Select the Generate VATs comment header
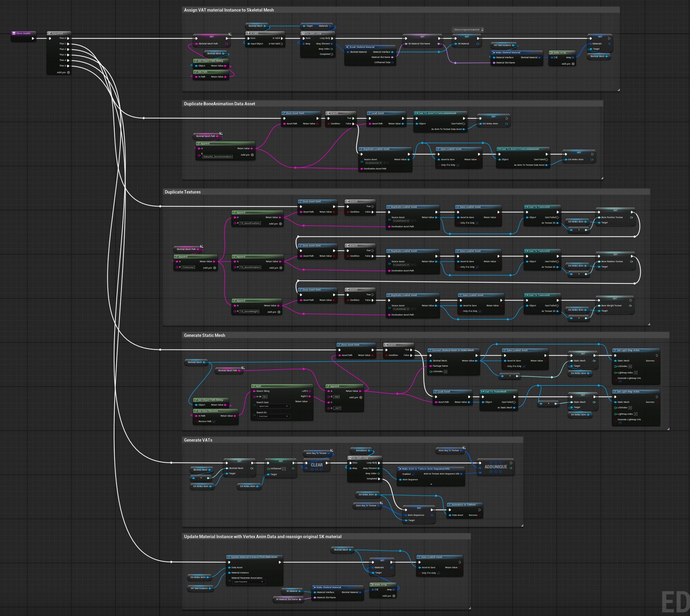 (199, 440)
